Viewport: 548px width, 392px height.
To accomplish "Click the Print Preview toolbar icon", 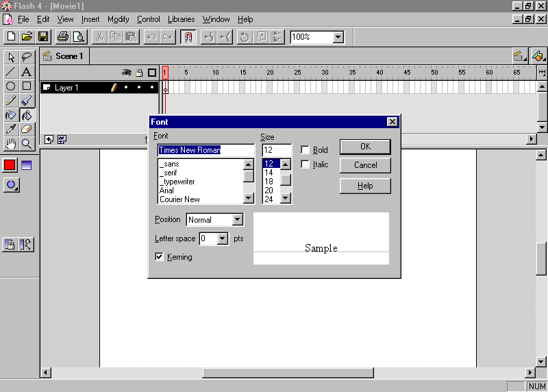I will (x=79, y=37).
